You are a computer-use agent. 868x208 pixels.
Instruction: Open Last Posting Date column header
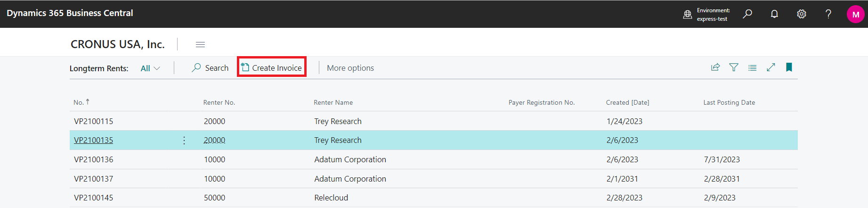(729, 102)
